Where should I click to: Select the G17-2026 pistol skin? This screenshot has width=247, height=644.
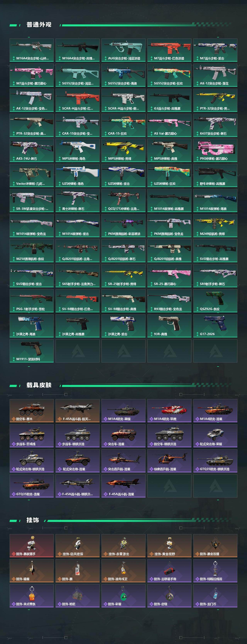[215, 326]
